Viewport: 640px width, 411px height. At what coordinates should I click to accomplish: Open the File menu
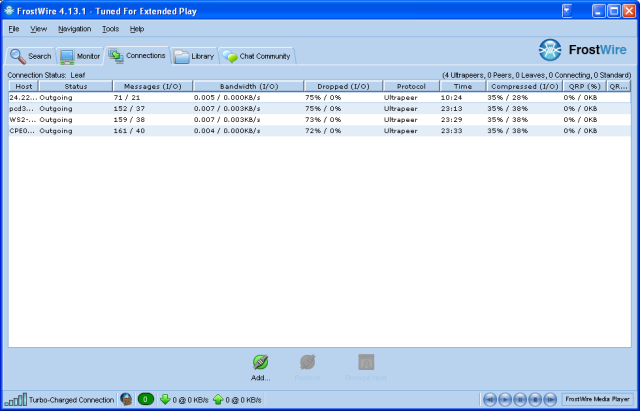14,29
